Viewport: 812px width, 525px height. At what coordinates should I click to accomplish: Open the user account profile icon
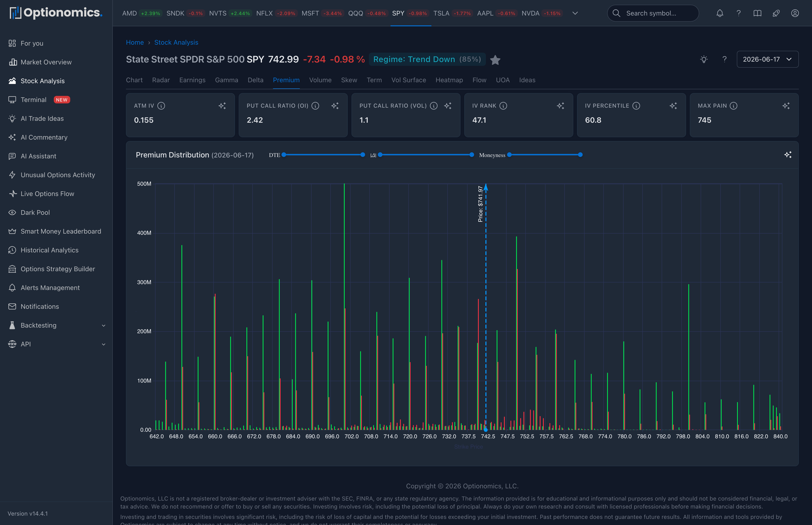795,13
